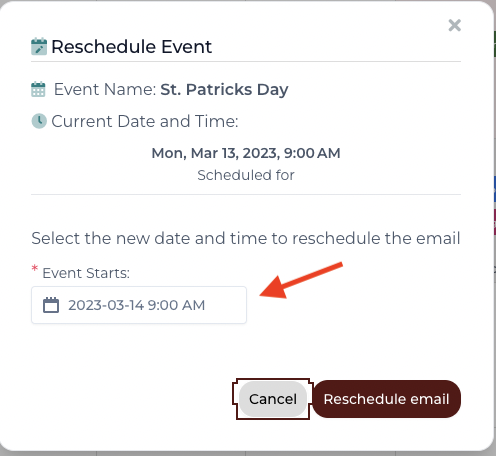Click the pink calendar event at right edge
Viewport: 496px width, 456px height.
(494, 222)
